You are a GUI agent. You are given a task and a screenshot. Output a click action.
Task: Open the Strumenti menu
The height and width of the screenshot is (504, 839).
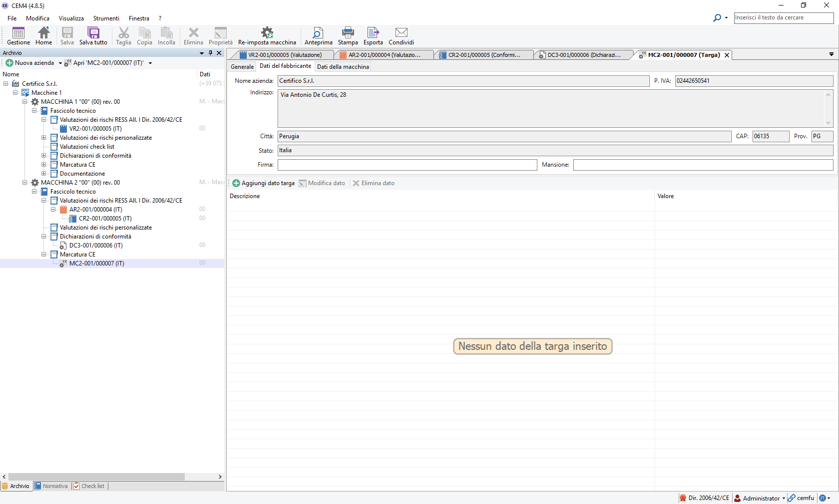pyautogui.click(x=106, y=18)
